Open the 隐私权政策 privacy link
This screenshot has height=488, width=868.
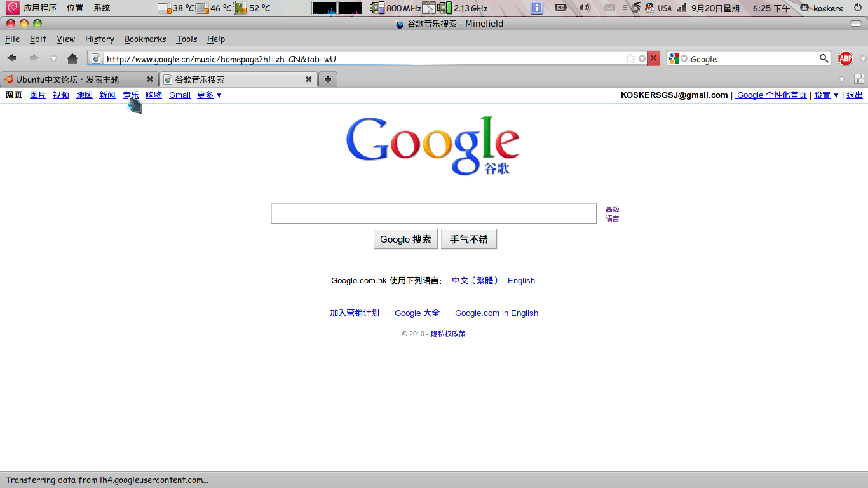[448, 334]
